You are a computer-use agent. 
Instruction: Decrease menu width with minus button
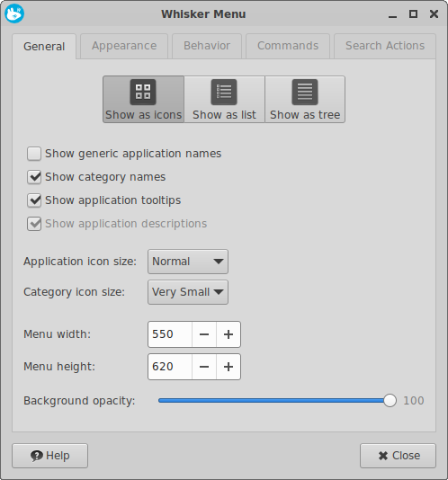[x=204, y=334]
